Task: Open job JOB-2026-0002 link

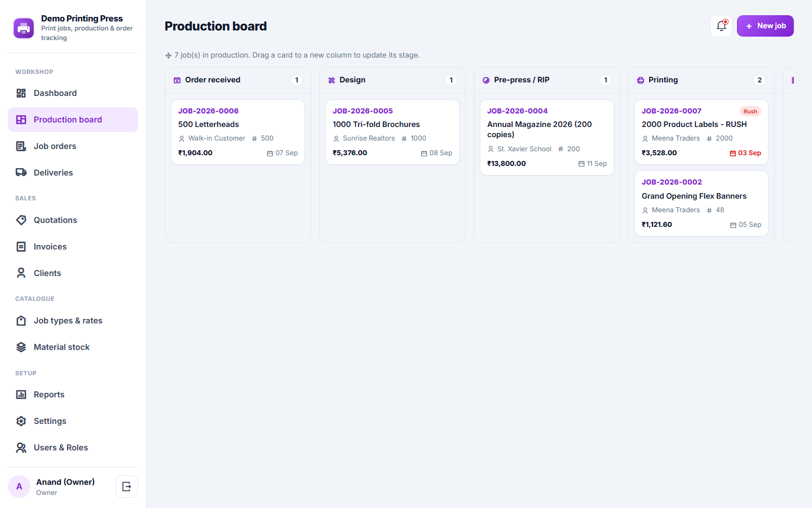Action: pos(672,182)
